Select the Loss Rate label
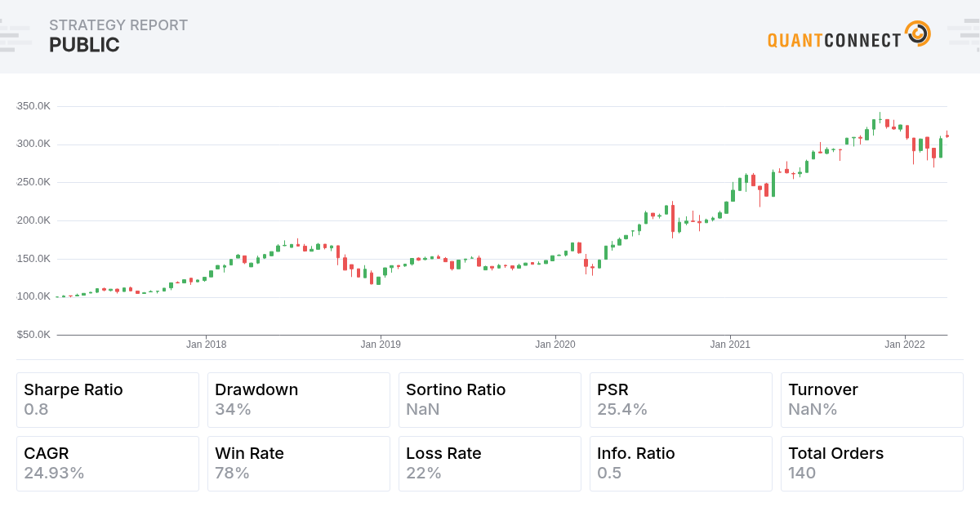980x516 pixels. tap(443, 454)
